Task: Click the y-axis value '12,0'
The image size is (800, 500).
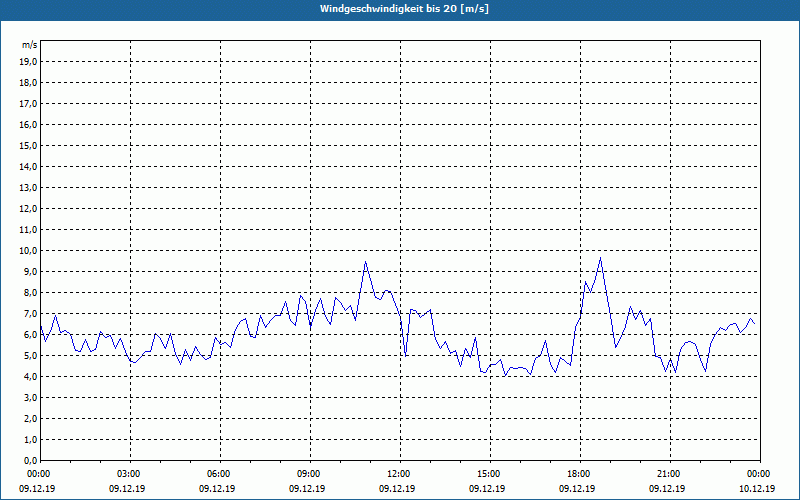Action: [28, 209]
